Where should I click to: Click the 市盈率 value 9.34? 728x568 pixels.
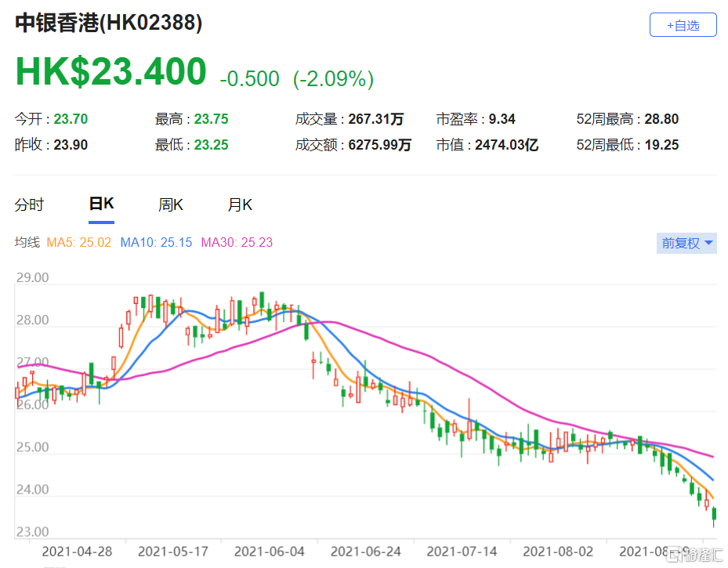pos(502,119)
